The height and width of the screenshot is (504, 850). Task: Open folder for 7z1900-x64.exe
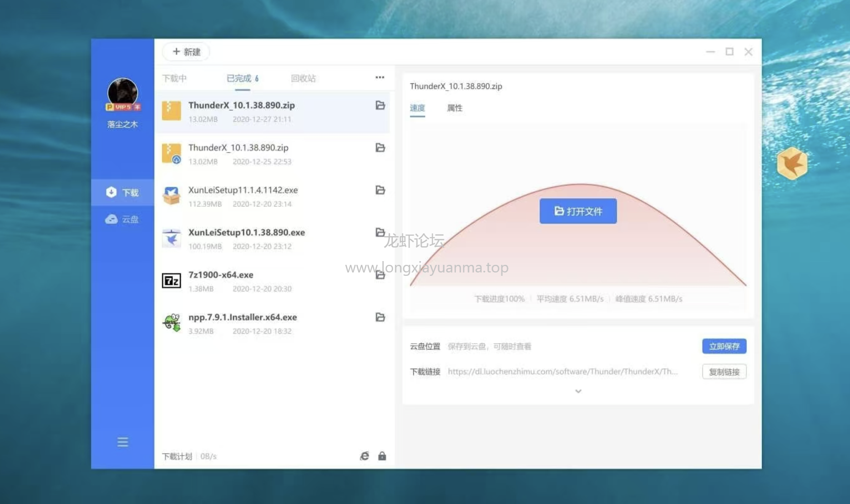tap(380, 275)
